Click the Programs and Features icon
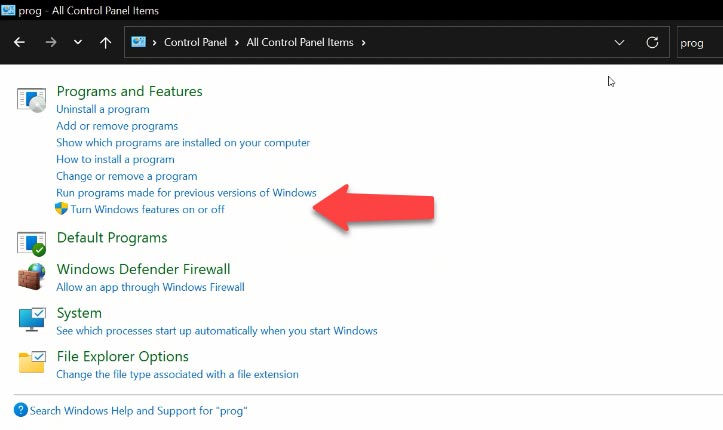Viewport: 723px width, 430px height. pos(31,100)
